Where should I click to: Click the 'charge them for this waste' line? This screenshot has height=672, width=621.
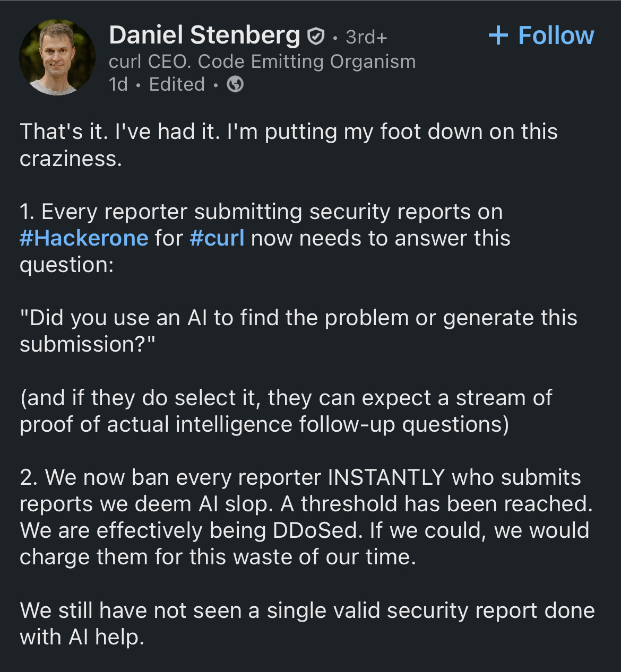(218, 557)
